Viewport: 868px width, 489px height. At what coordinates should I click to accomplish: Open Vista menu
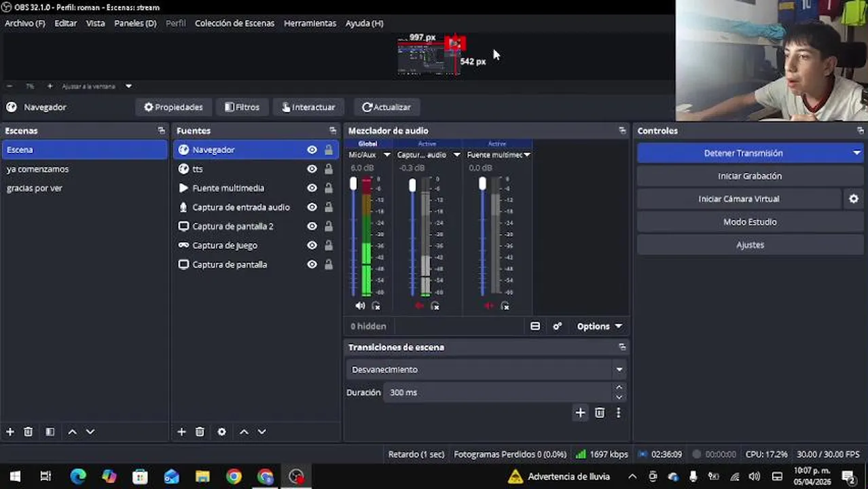click(95, 23)
